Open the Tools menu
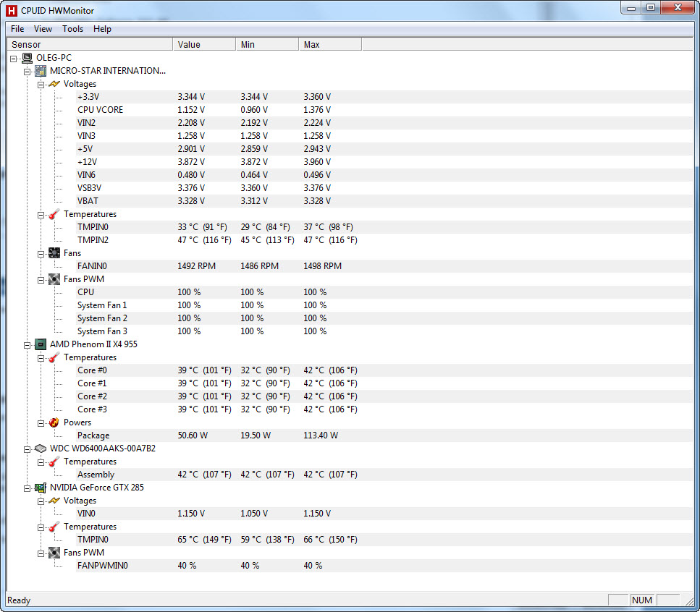700x612 pixels. 73,29
